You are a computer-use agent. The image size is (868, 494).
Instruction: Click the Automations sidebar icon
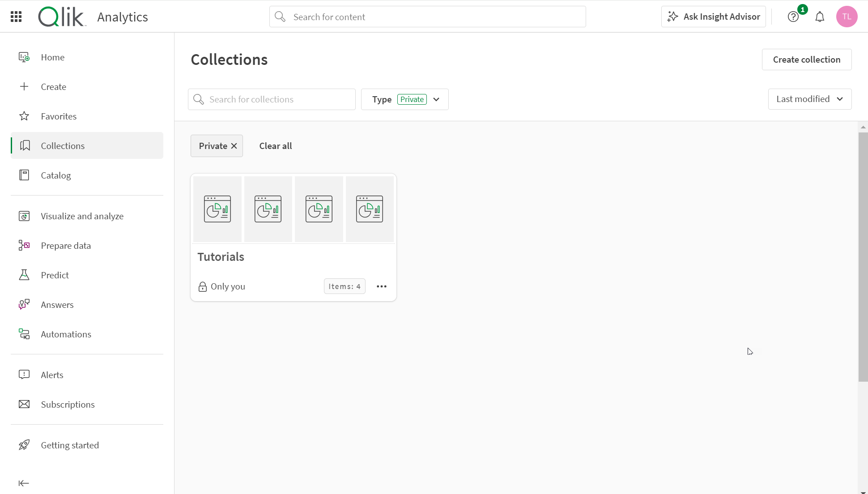pyautogui.click(x=24, y=334)
